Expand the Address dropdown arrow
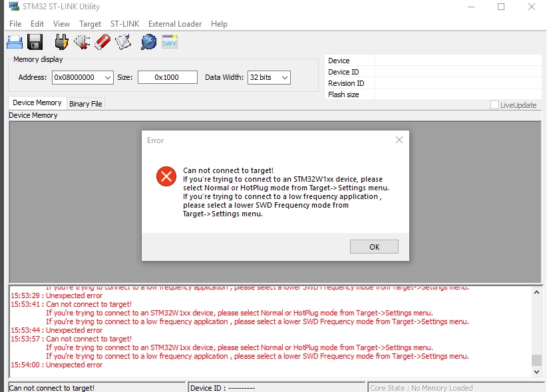Viewport: 547px width, 392px height. point(108,77)
